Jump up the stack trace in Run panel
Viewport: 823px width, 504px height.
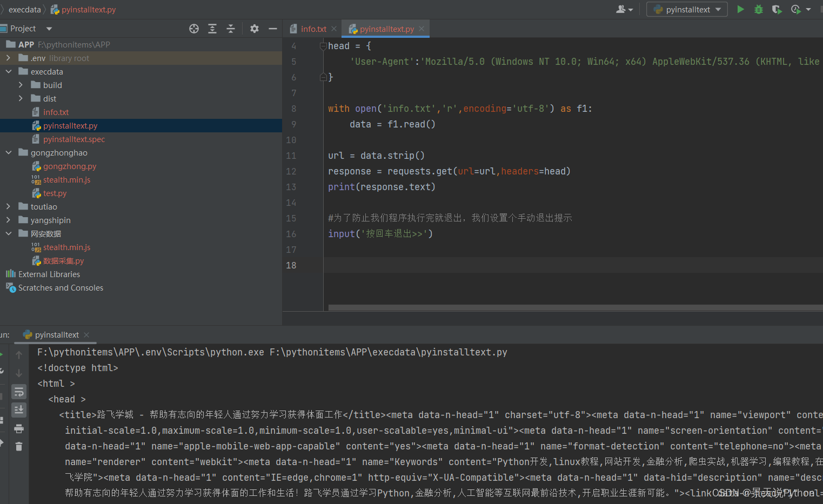pos(19,355)
